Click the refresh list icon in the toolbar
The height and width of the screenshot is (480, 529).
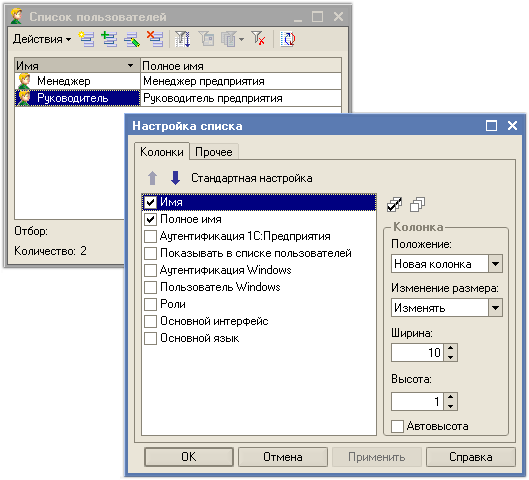click(288, 39)
